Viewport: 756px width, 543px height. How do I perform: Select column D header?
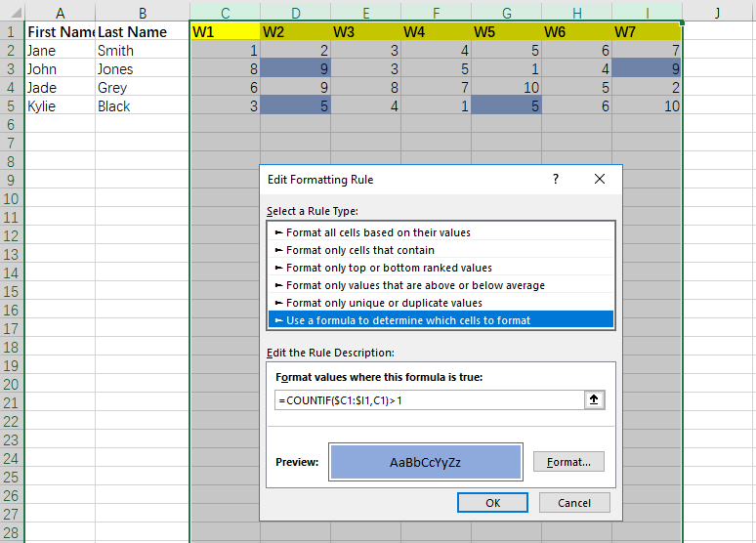(296, 12)
